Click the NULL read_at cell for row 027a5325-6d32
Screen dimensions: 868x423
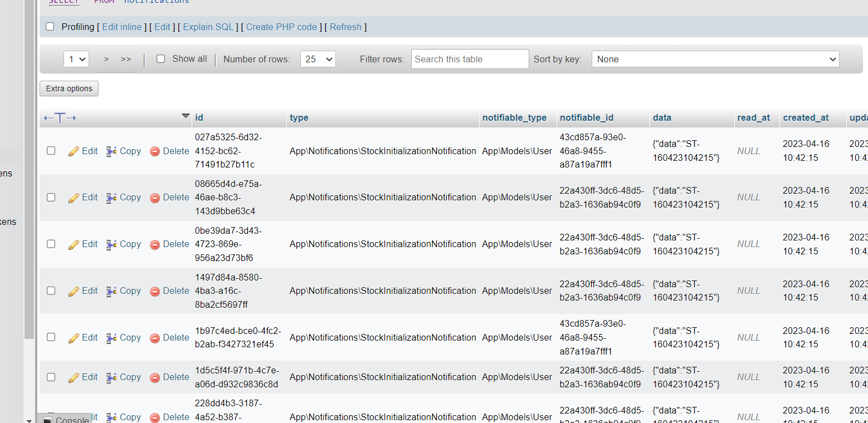[749, 151]
